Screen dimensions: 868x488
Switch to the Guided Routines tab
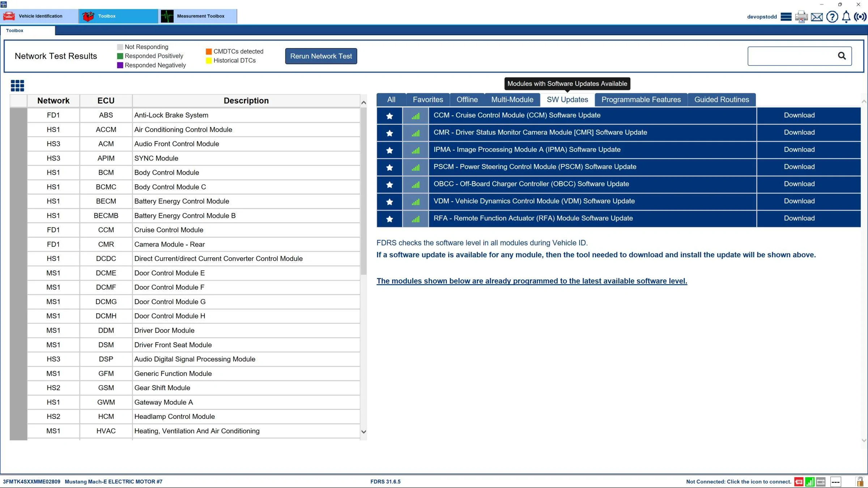click(722, 100)
